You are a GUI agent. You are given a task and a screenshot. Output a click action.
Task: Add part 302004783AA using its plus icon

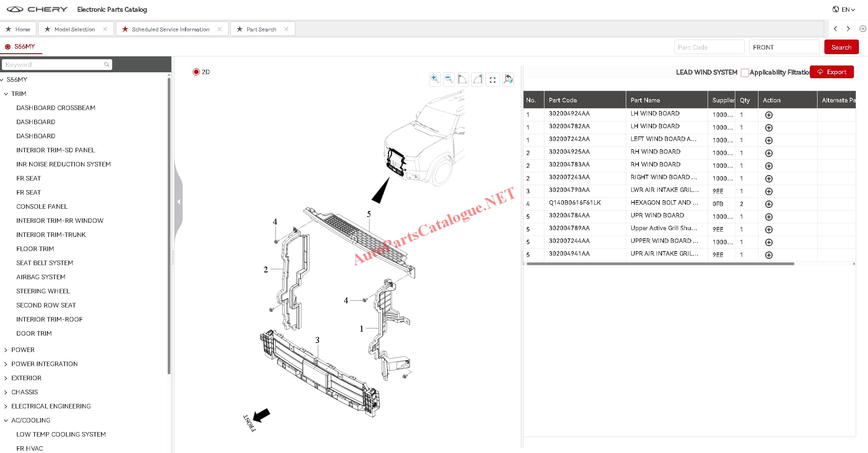point(769,166)
